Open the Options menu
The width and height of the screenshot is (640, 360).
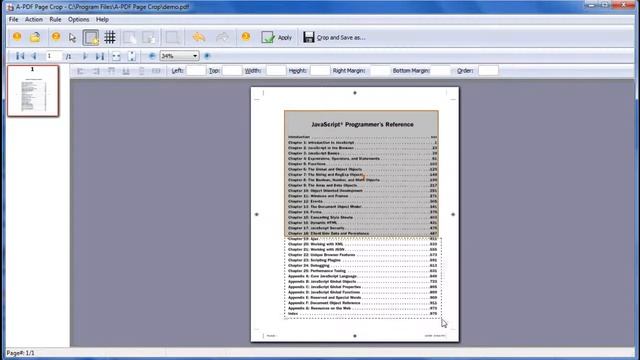coord(78,19)
